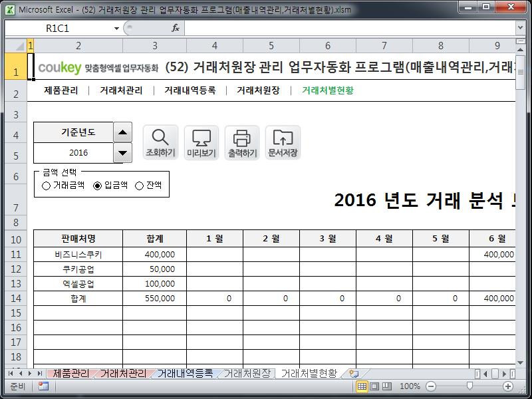This screenshot has width=532, height=399.
Task: Select column header 6
Action: pos(328,45)
